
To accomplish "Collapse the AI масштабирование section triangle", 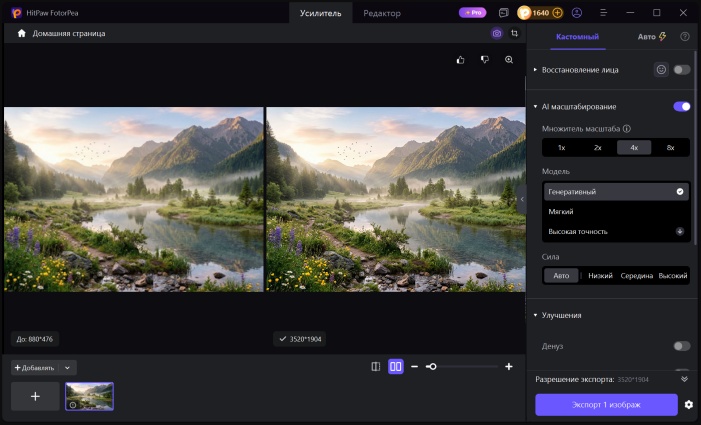I will tap(535, 107).
